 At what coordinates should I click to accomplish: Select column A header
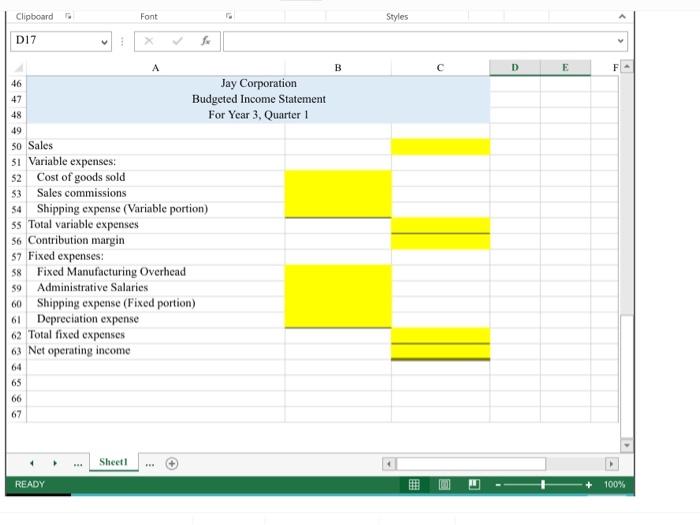pos(155,68)
